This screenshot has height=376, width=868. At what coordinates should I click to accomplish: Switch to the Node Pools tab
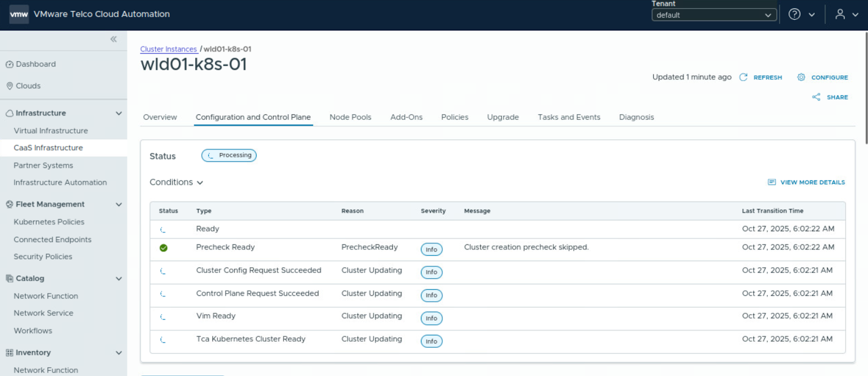click(350, 117)
